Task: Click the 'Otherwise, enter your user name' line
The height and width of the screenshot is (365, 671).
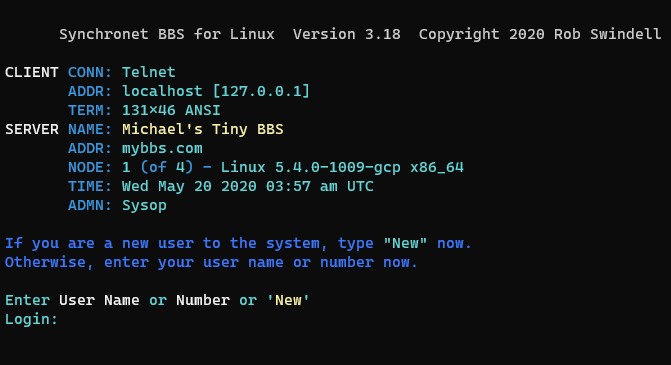Action: pyautogui.click(x=211, y=262)
